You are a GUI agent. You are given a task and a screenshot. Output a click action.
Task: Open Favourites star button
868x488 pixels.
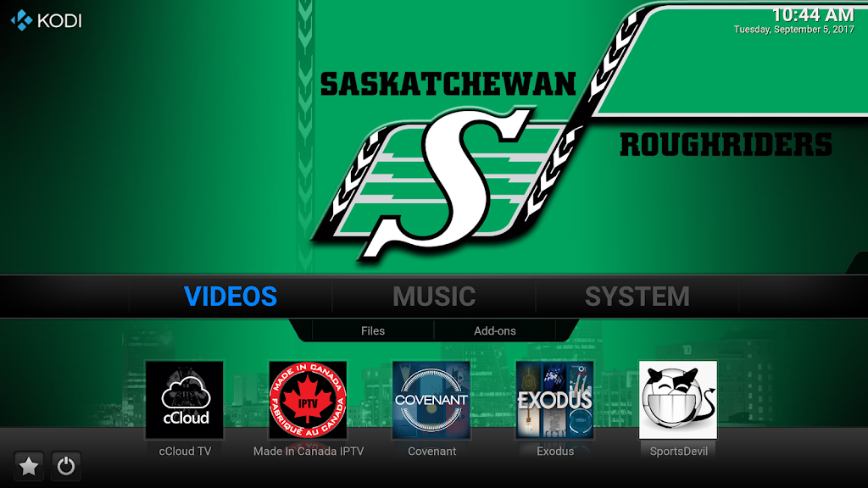click(x=29, y=467)
